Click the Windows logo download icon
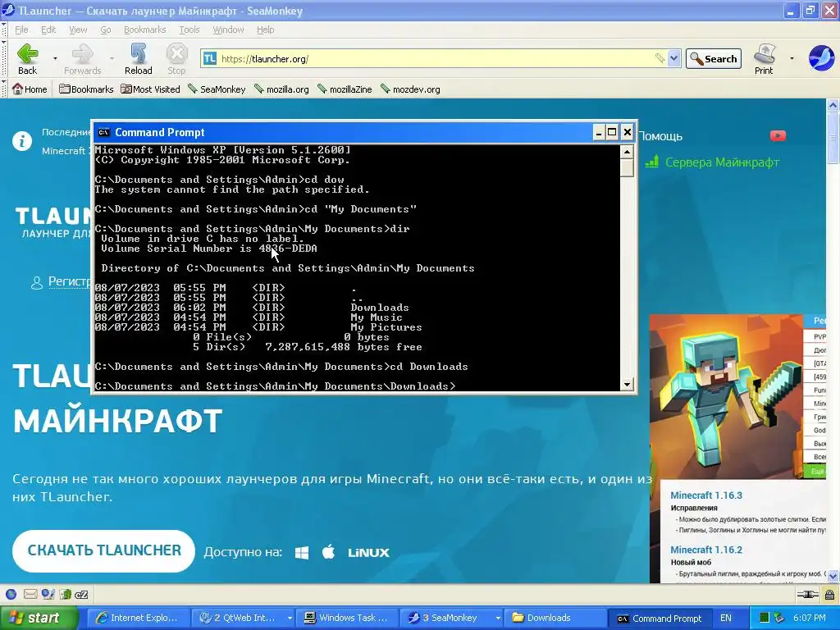The width and height of the screenshot is (840, 630). 302,552
